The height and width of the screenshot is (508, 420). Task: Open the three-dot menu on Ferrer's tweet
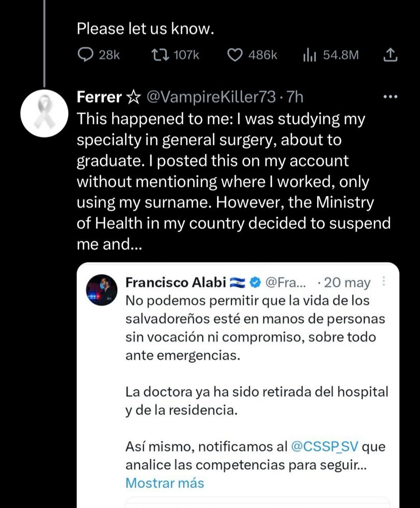click(391, 97)
